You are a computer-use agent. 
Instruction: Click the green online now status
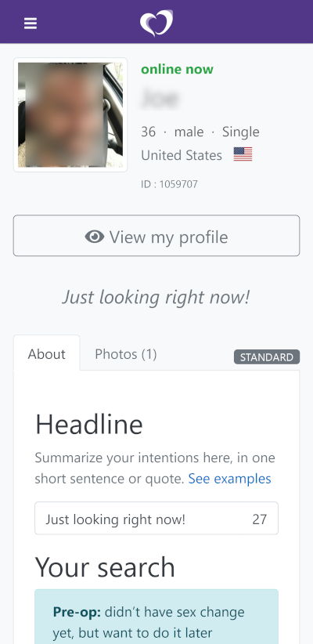177,69
